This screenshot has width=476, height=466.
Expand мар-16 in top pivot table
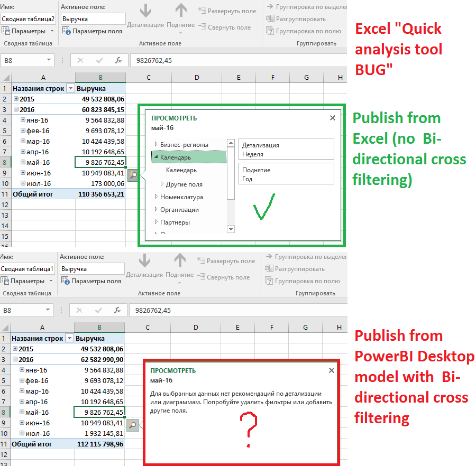pos(23,141)
